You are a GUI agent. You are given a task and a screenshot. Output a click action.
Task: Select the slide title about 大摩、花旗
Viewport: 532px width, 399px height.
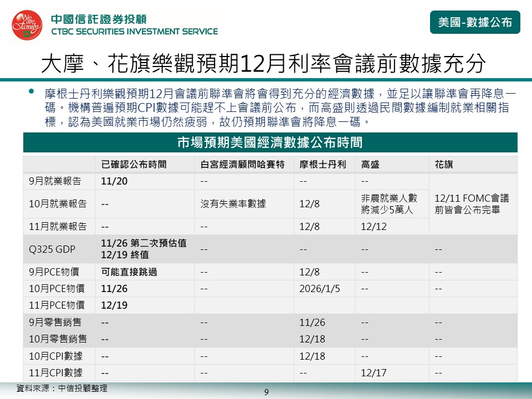(x=264, y=64)
